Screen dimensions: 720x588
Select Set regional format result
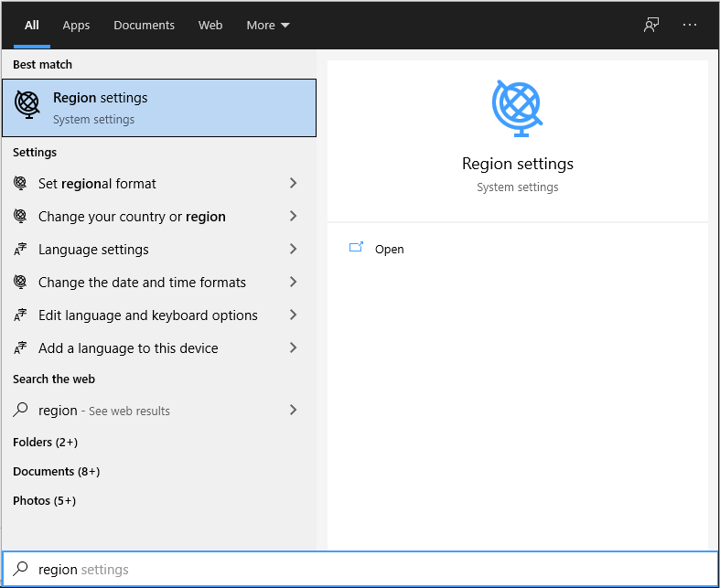coord(159,184)
